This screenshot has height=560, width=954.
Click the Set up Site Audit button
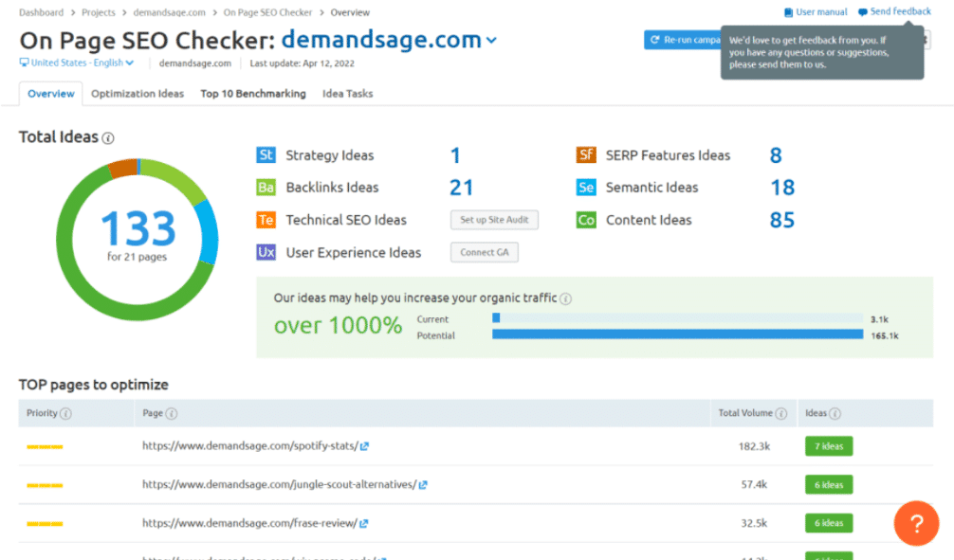coord(494,220)
